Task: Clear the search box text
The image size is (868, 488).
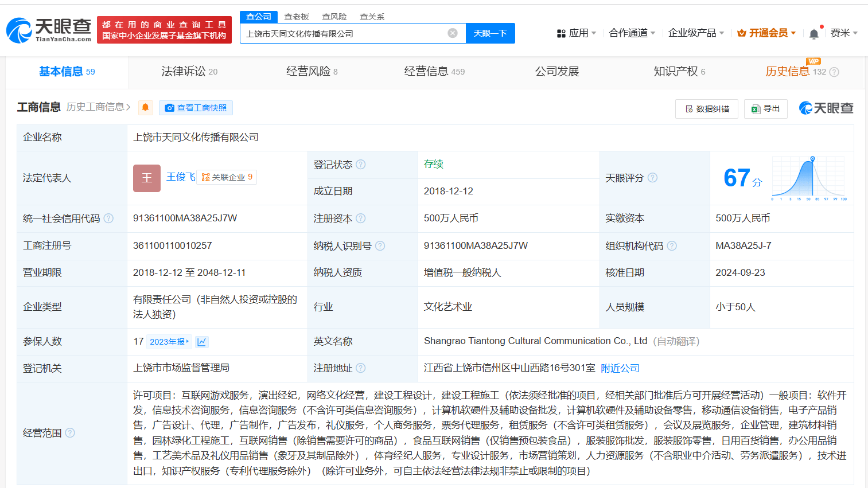Action: (453, 33)
